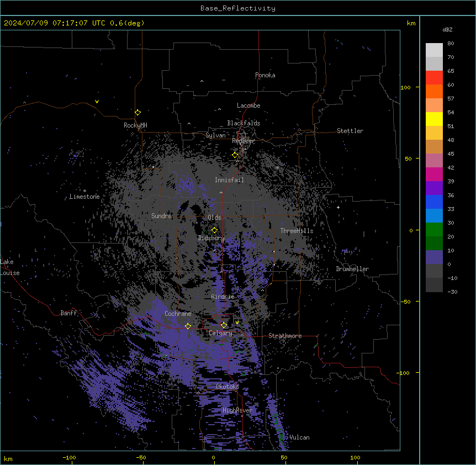The image size is (476, 465).
Task: Pick the red 60-65 dBZ legend swatch
Action: [x=434, y=78]
